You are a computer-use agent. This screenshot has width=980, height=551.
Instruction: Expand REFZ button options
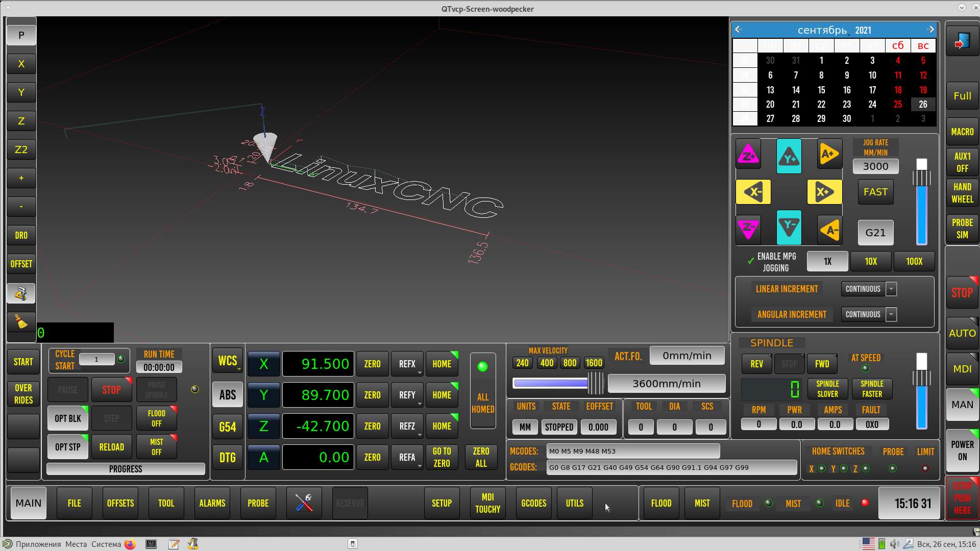coord(420,435)
